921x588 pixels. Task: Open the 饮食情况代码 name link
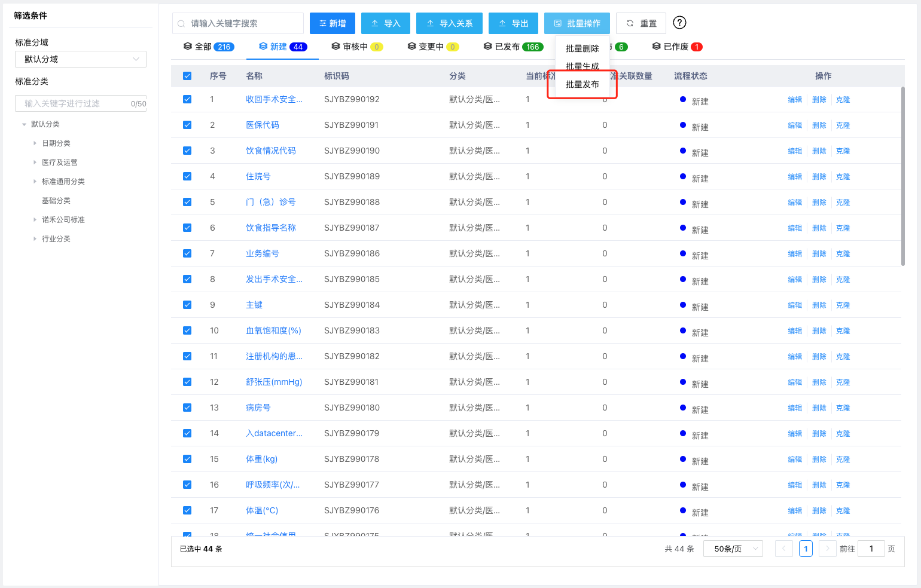click(270, 151)
